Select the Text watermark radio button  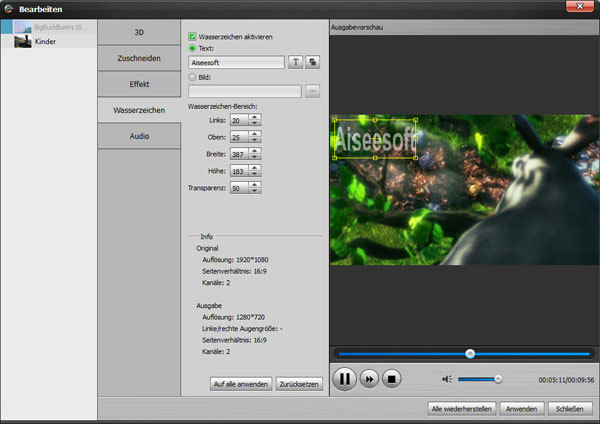click(192, 48)
